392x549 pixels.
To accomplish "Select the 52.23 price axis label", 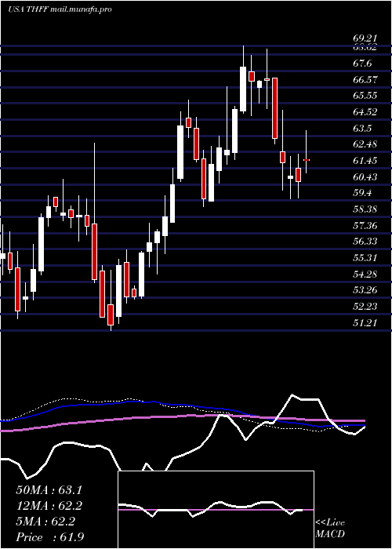I will (x=365, y=307).
